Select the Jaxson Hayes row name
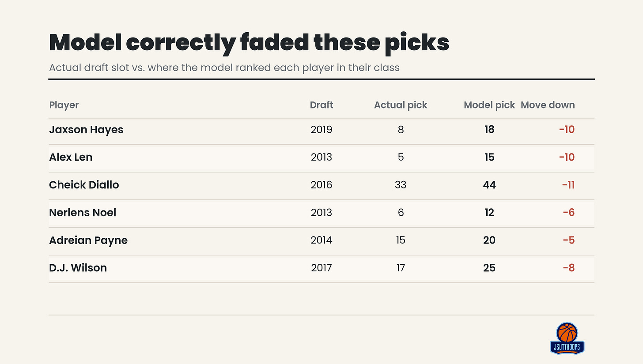 pyautogui.click(x=86, y=130)
